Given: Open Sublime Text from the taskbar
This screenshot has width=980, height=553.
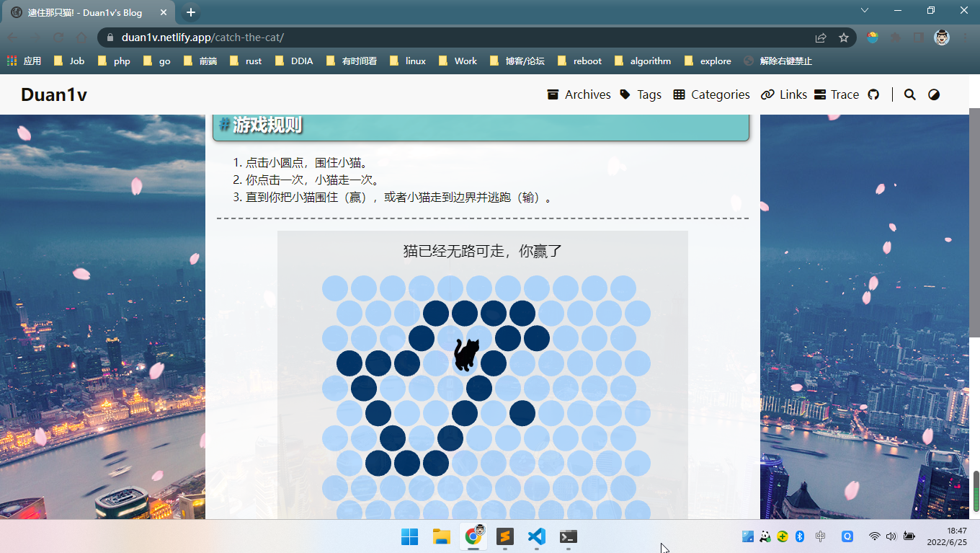Looking at the screenshot, I should point(505,536).
